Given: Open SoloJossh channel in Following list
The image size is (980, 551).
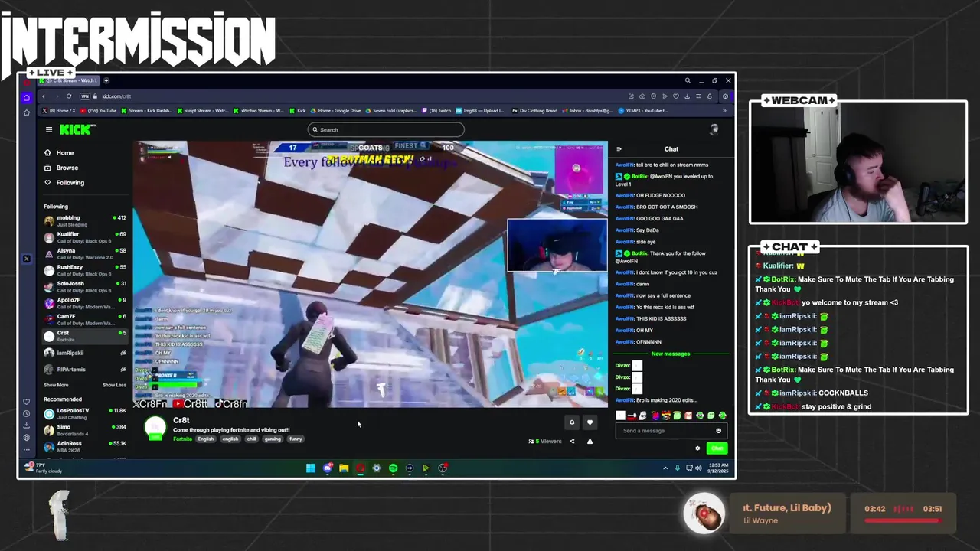Looking at the screenshot, I should point(85,286).
